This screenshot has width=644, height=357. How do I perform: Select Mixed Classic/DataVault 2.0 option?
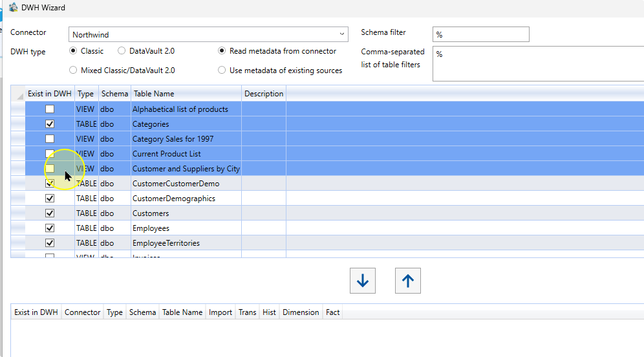click(x=73, y=70)
